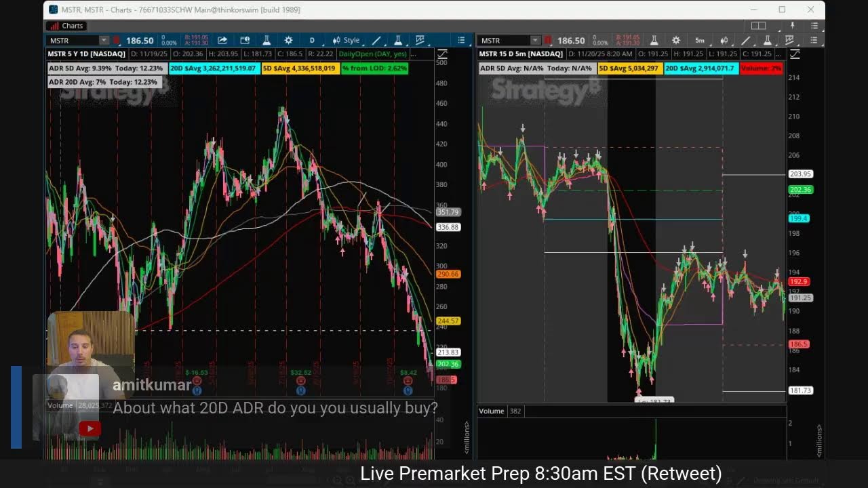The width and height of the screenshot is (868, 488).
Task: Click the red 192.9 price bubble
Action: pos(798,281)
